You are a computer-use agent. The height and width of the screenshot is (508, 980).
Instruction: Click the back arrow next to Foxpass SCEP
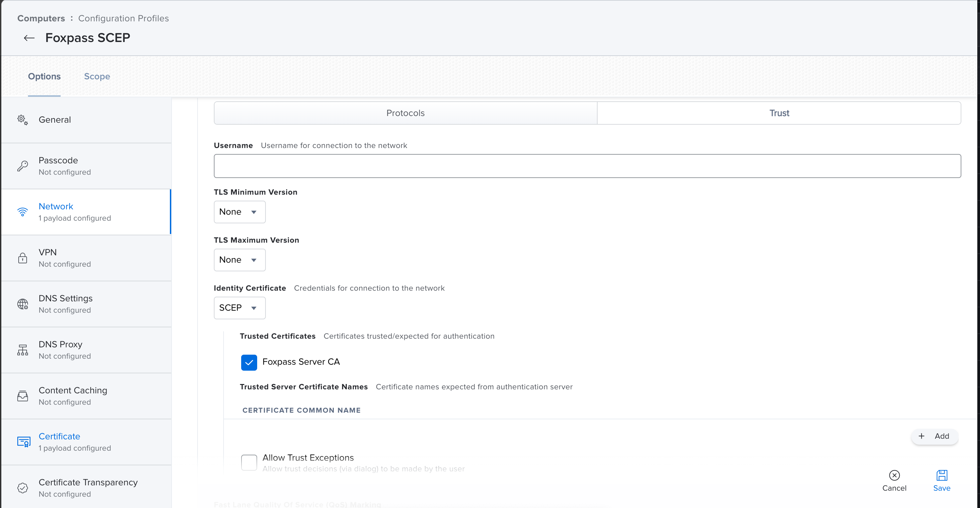(29, 38)
